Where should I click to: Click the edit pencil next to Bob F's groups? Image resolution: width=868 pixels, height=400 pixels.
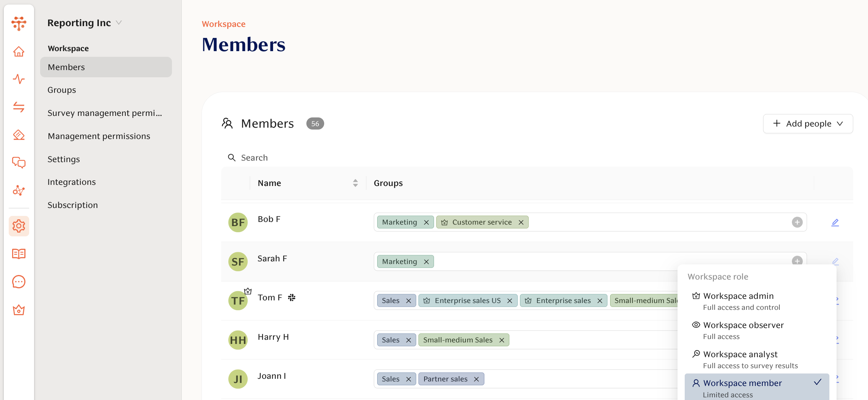click(835, 222)
